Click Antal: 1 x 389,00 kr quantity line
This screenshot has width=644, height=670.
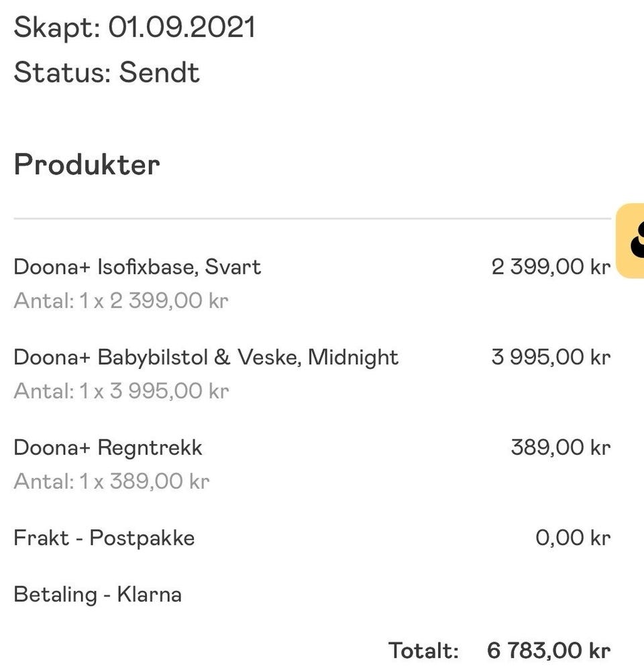click(x=111, y=482)
